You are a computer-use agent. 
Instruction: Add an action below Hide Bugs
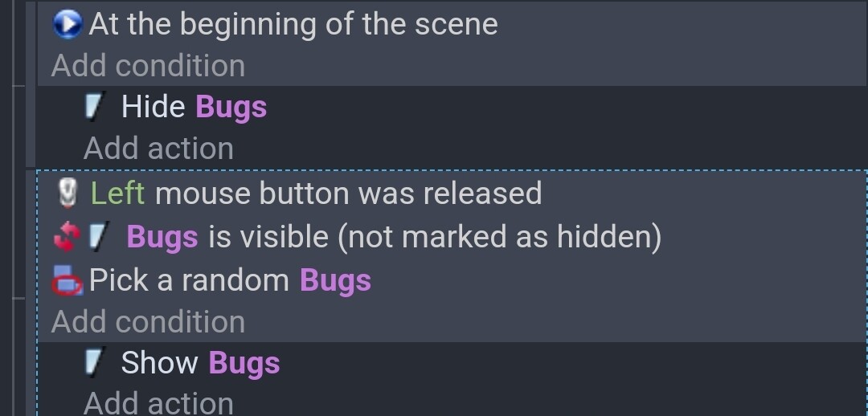point(159,149)
